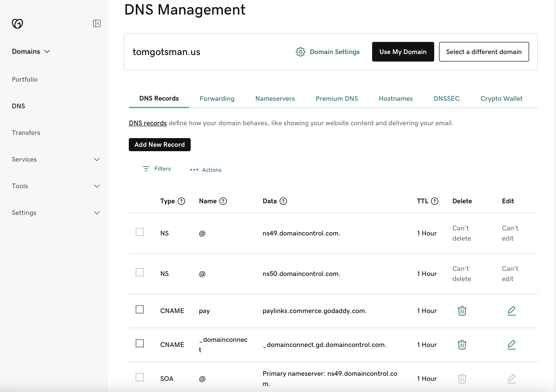
Task: Tick the ns49 NS record checkbox
Action: point(140,232)
